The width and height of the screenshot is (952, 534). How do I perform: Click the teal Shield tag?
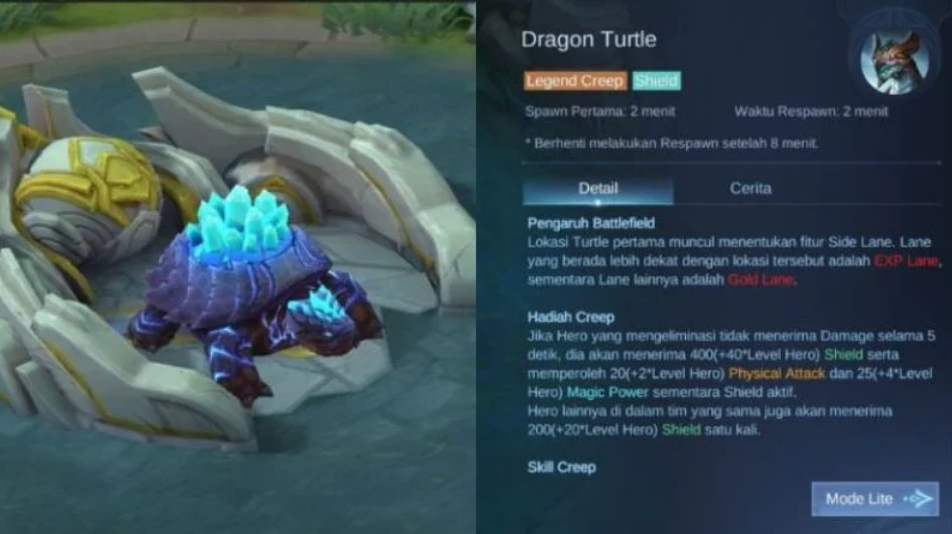click(656, 81)
